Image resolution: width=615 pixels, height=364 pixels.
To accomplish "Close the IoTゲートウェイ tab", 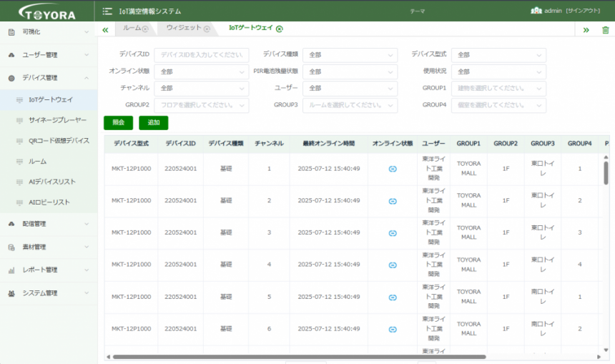I will pos(280,29).
